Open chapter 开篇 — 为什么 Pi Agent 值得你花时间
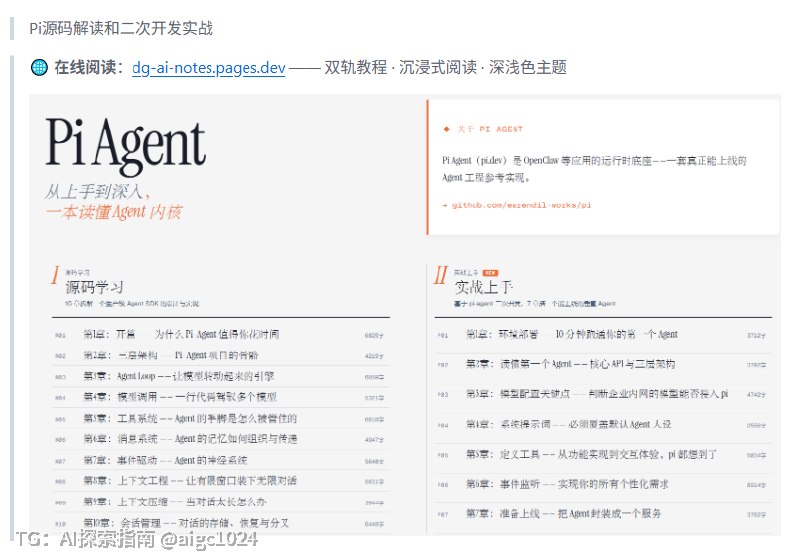This screenshot has height=557, width=800. tap(220, 335)
